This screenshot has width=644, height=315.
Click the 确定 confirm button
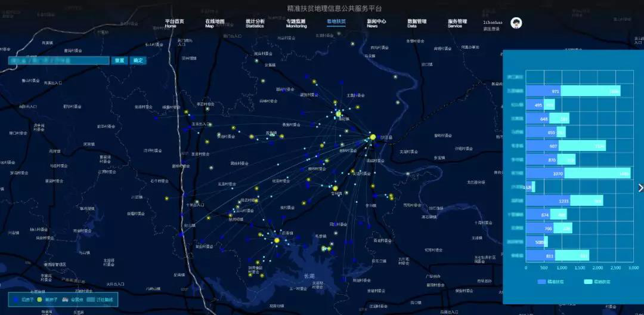(x=138, y=60)
